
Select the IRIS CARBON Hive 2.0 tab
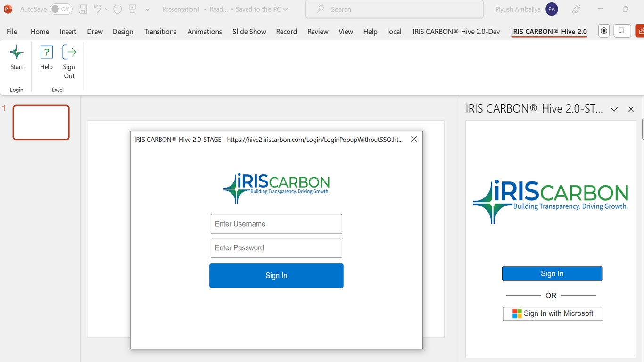[549, 32]
